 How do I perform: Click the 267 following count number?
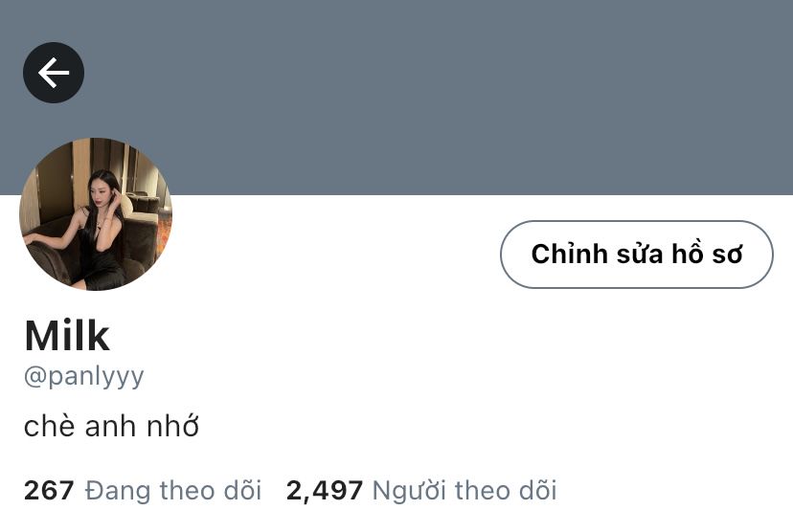[x=49, y=491]
